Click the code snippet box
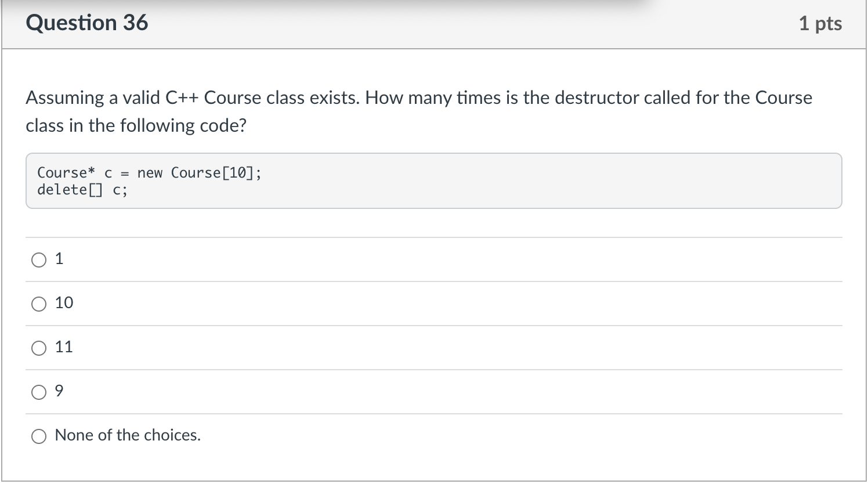The width and height of the screenshot is (868, 484). pos(434,180)
